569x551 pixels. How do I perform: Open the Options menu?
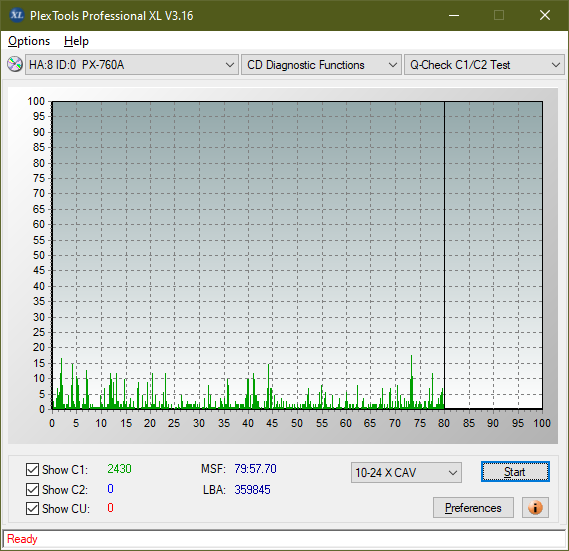(29, 41)
